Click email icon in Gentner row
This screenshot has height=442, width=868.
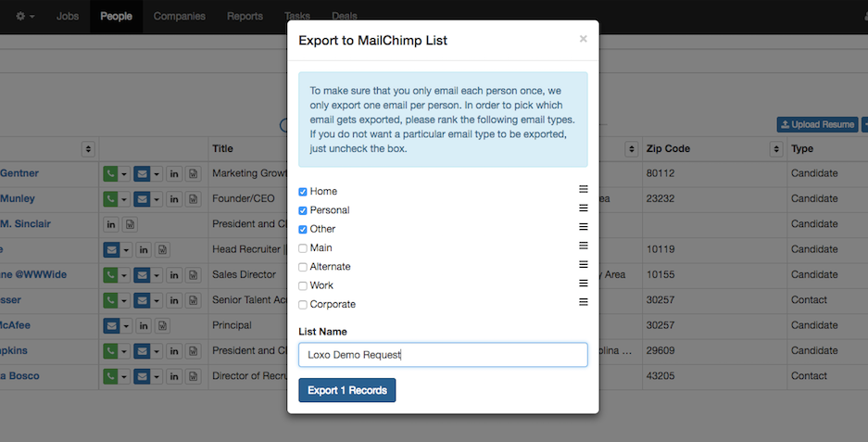point(143,173)
